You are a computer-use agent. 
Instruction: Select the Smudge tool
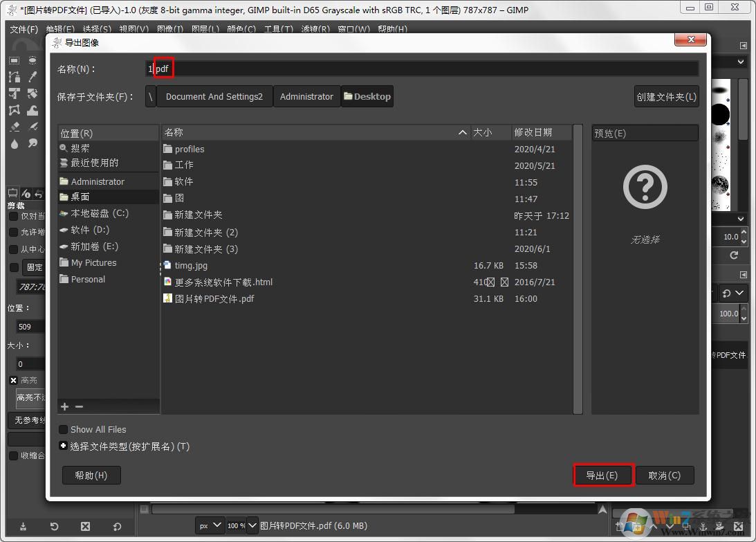[x=33, y=143]
